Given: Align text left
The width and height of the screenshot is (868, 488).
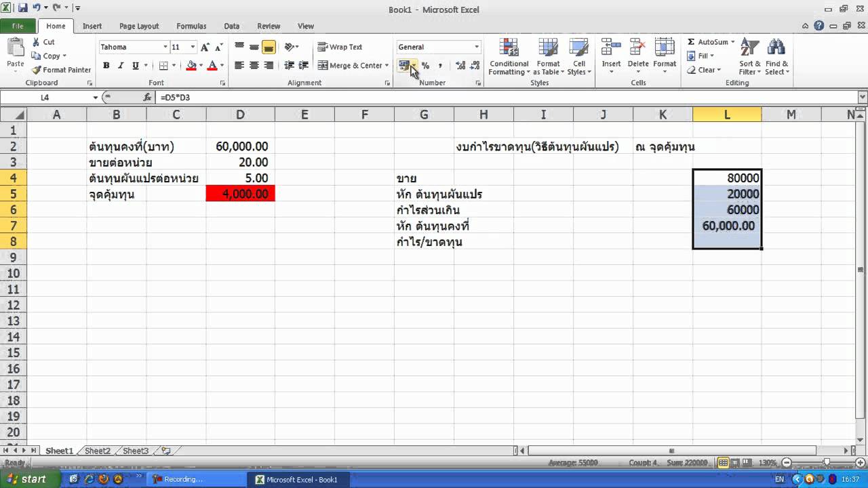Looking at the screenshot, I should (239, 66).
